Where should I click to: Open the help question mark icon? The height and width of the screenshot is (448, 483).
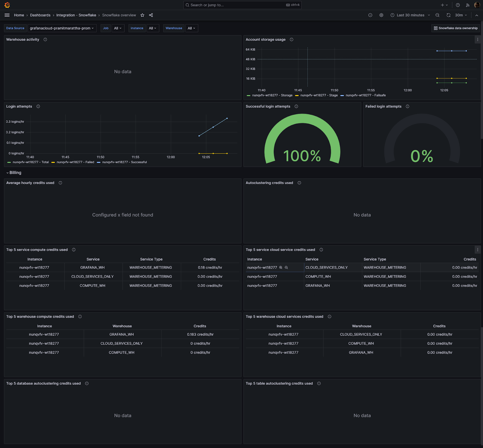coord(458,5)
